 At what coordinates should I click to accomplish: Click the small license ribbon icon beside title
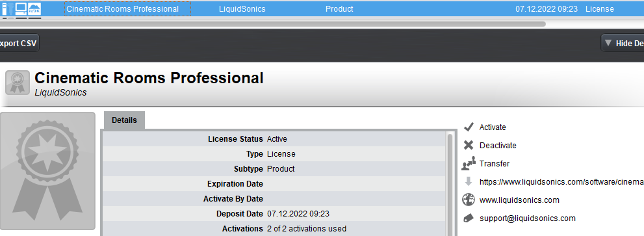pyautogui.click(x=18, y=82)
